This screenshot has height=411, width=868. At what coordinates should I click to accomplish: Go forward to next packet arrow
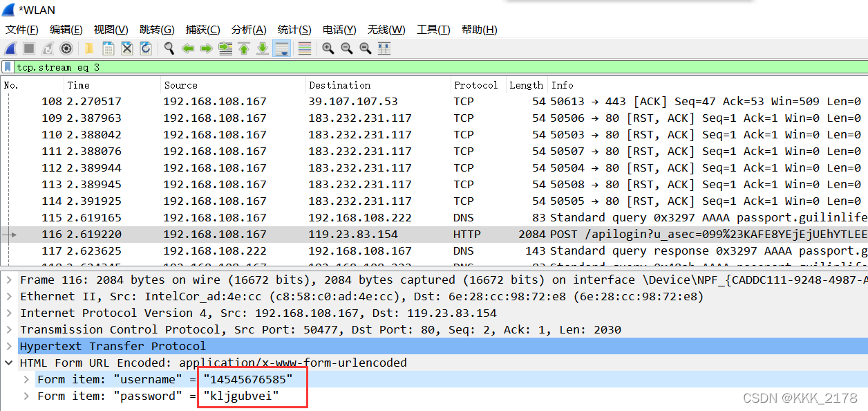(206, 48)
